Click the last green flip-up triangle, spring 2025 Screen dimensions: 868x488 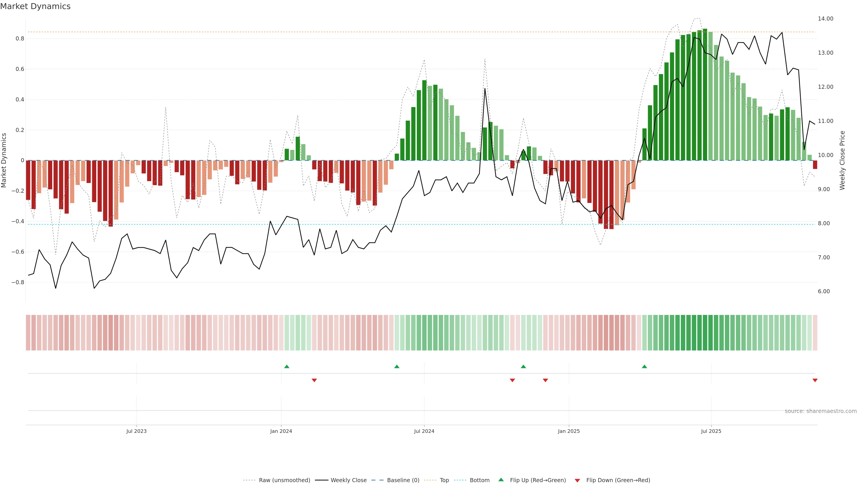coord(644,366)
